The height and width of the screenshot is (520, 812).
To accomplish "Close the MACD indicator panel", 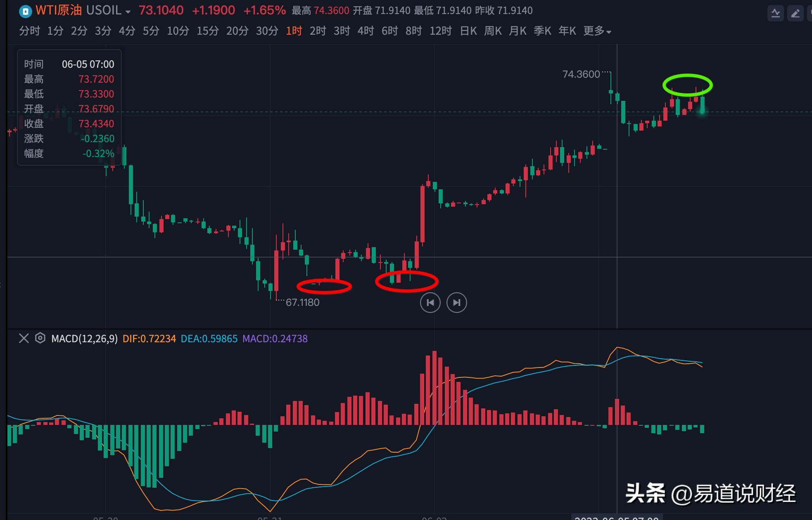I will tap(24, 339).
